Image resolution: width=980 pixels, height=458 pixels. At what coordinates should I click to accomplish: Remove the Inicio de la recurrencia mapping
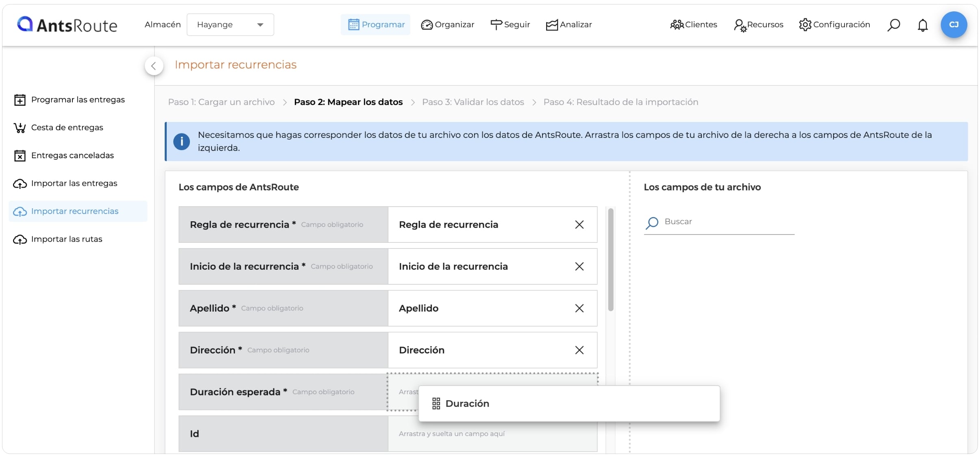pos(579,266)
